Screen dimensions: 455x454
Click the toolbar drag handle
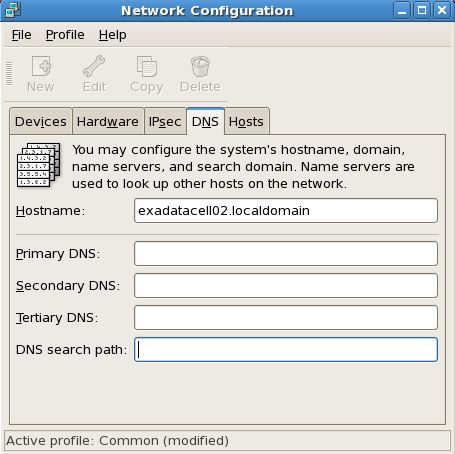[9, 74]
